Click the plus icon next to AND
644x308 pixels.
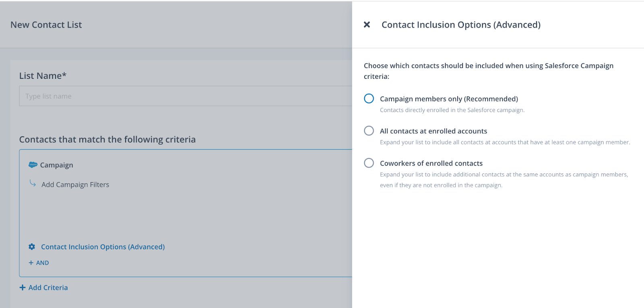click(31, 263)
